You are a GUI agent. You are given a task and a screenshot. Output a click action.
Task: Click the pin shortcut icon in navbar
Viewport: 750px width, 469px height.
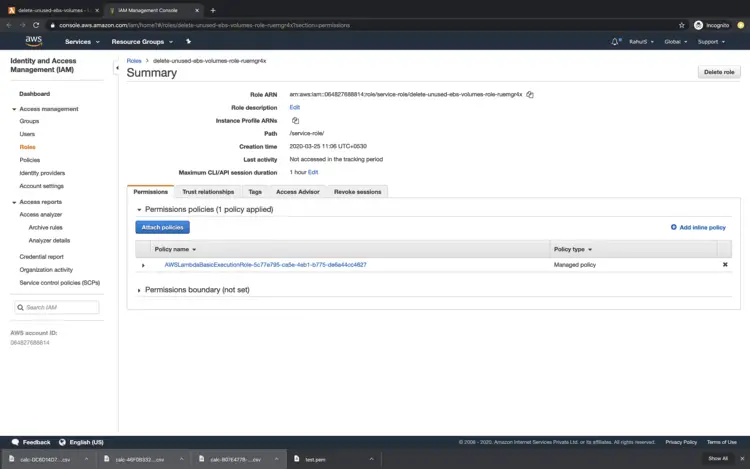[188, 42]
